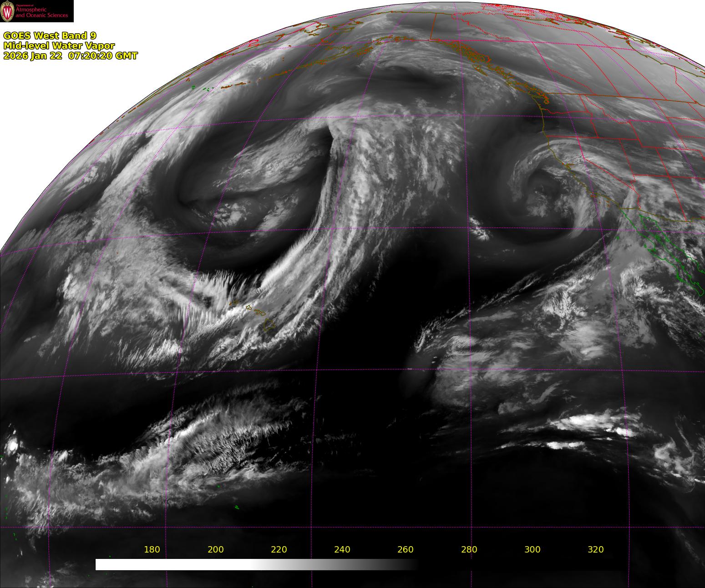The width and height of the screenshot is (705, 588).
Task: Click the Big Island of Hawaii outline
Action: click(x=270, y=325)
